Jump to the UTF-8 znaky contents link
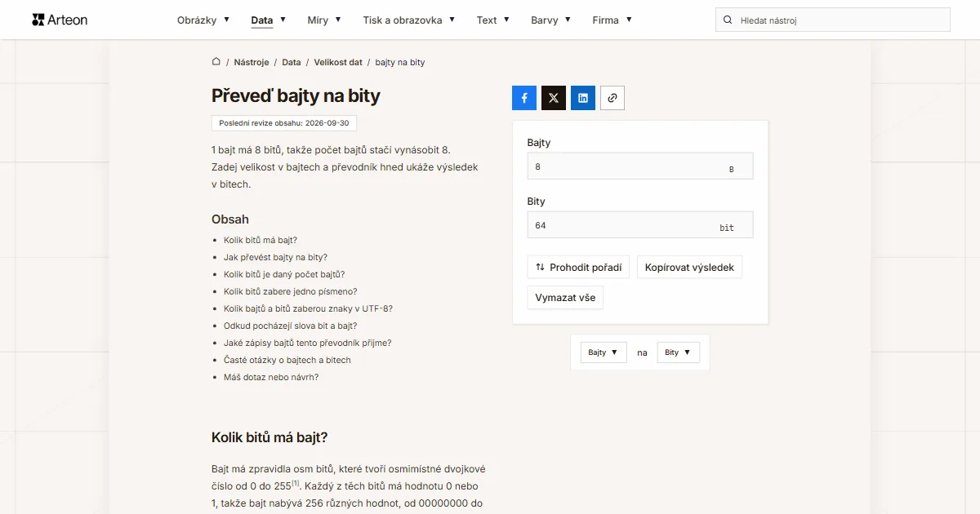Screen dimensions: 980x514 click(x=309, y=308)
